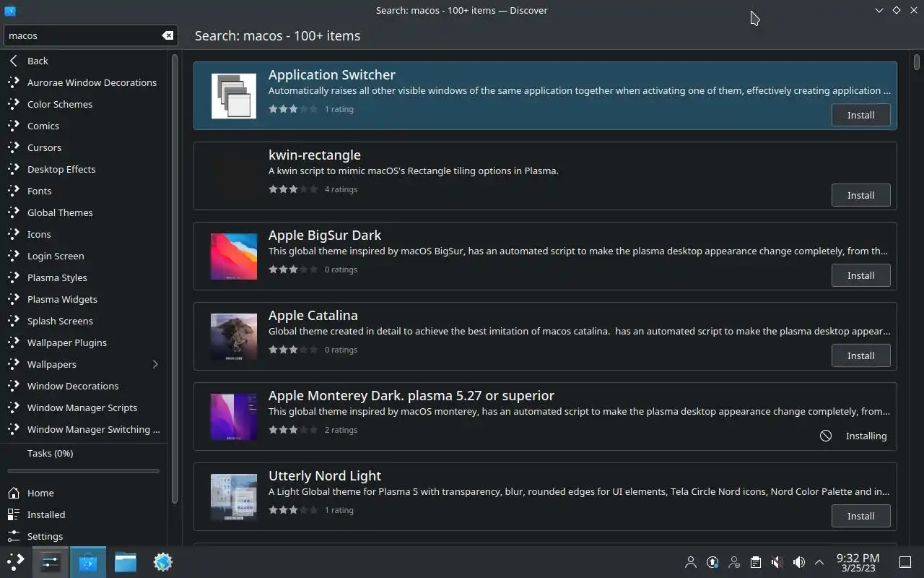Click the Tasks progress bar
The width and height of the screenshot is (924, 578).
[84, 471]
